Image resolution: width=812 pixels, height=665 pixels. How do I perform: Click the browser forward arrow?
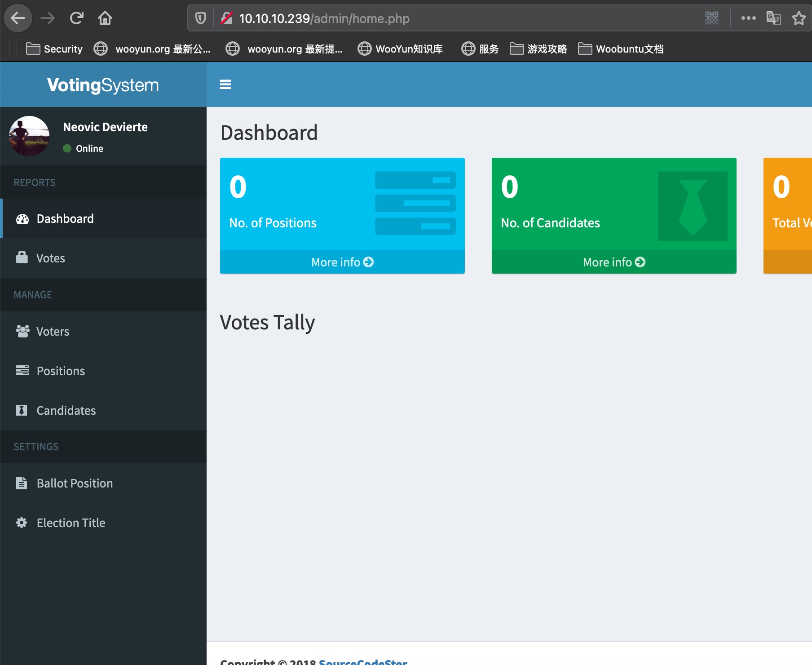click(48, 18)
